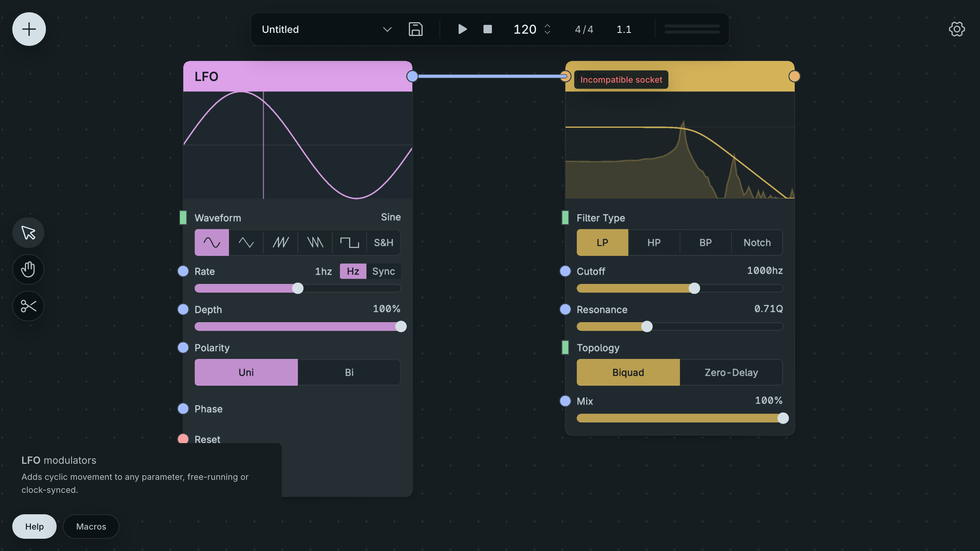
Task: Click the Filter Type green port
Action: click(x=565, y=217)
